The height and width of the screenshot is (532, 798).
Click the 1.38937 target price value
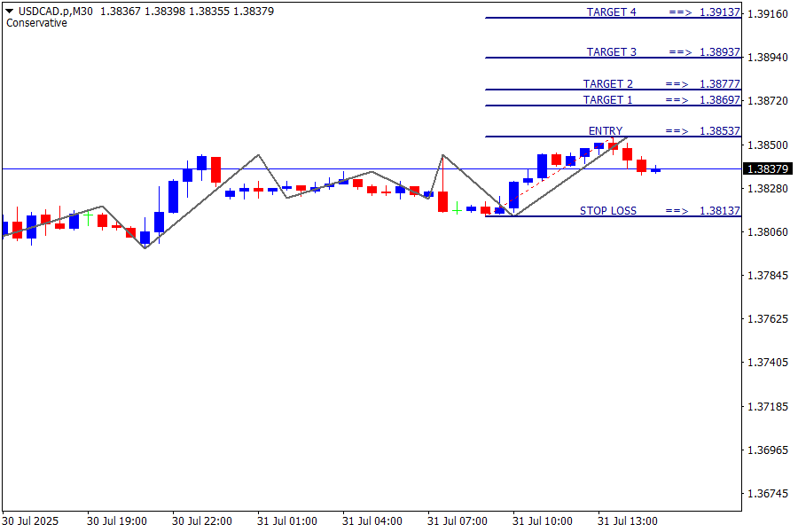(720, 52)
